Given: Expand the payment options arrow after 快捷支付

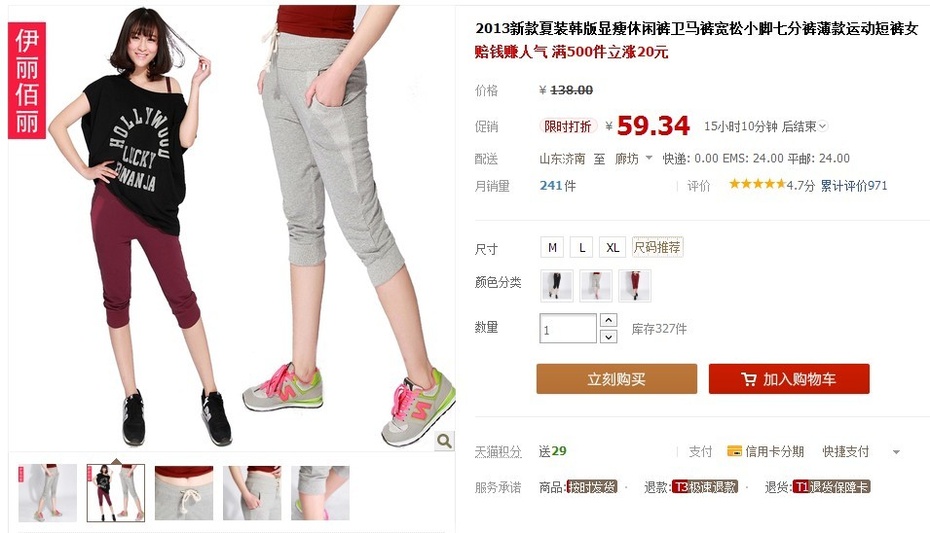Looking at the screenshot, I should point(896,452).
